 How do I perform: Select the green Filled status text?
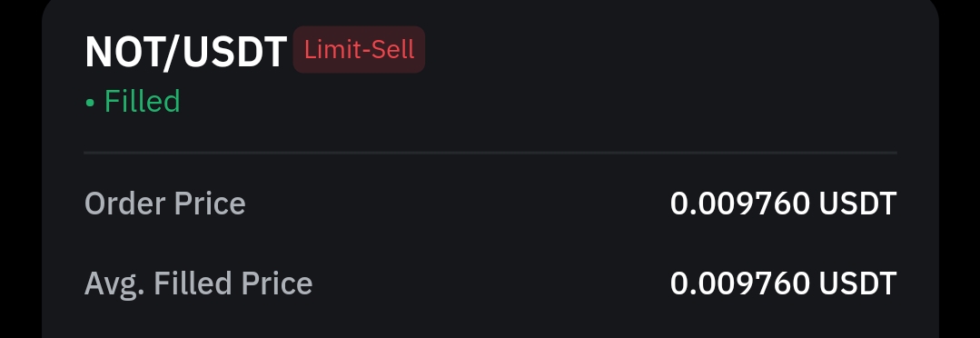142,101
